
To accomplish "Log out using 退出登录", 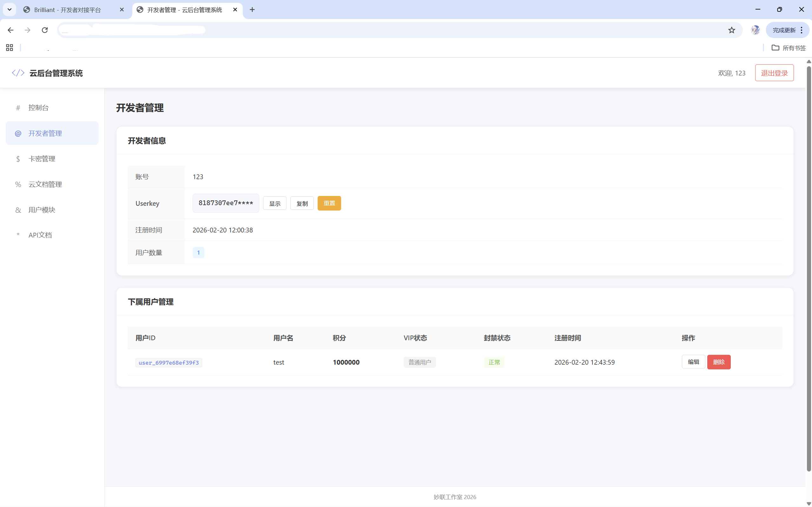I will click(x=774, y=72).
